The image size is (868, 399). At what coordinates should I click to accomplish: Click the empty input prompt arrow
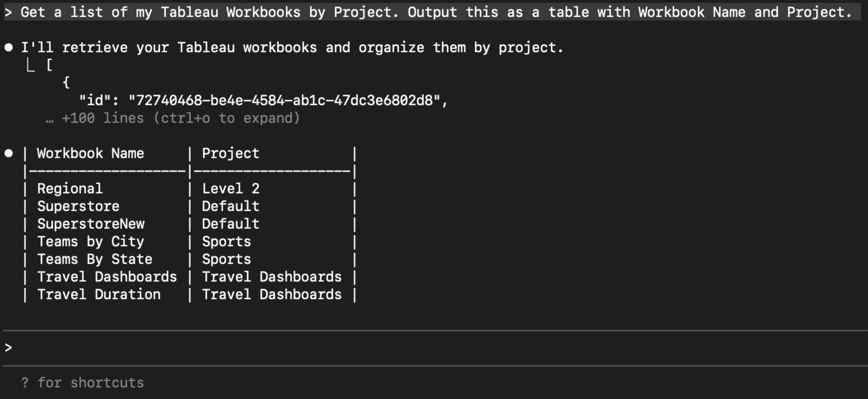click(x=8, y=348)
